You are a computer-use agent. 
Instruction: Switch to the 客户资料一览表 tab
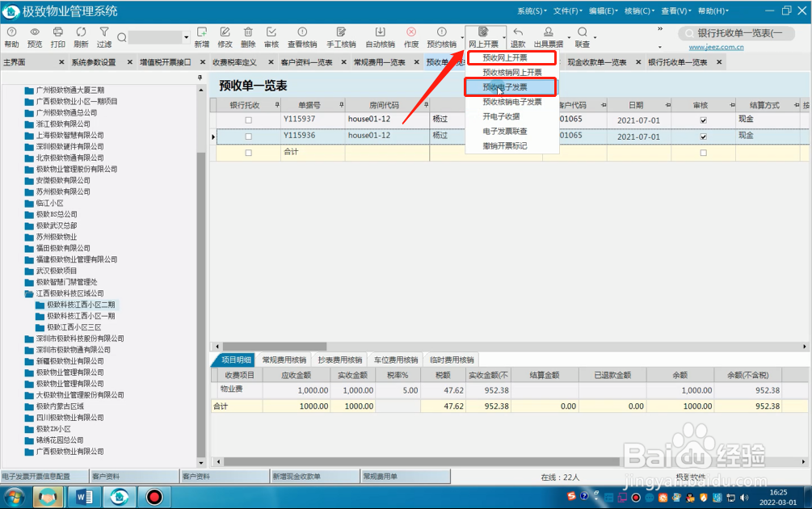306,62
